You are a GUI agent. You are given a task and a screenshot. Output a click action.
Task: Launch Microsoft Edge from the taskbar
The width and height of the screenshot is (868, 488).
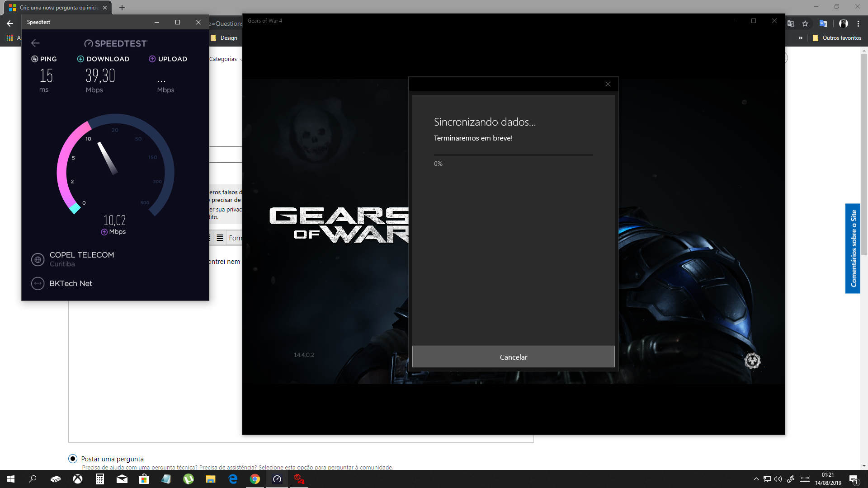click(x=233, y=479)
